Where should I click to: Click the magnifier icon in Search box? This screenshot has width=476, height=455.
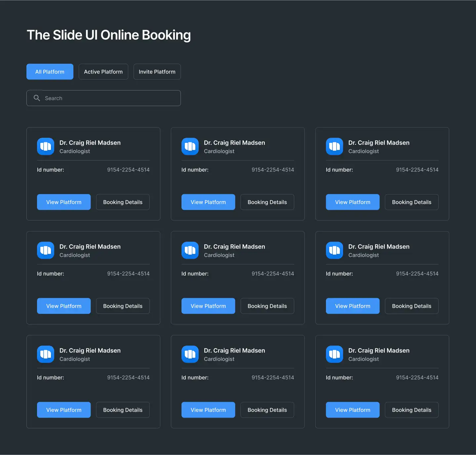tap(37, 98)
